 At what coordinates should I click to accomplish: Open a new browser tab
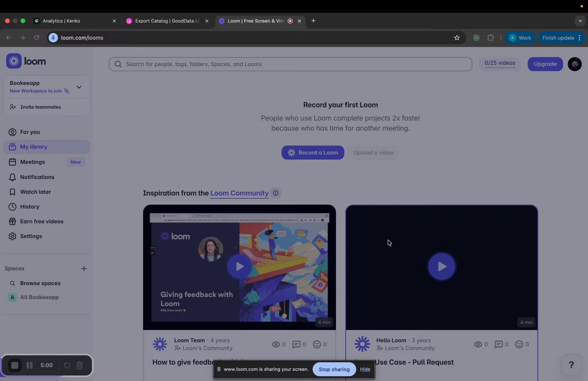313,21
